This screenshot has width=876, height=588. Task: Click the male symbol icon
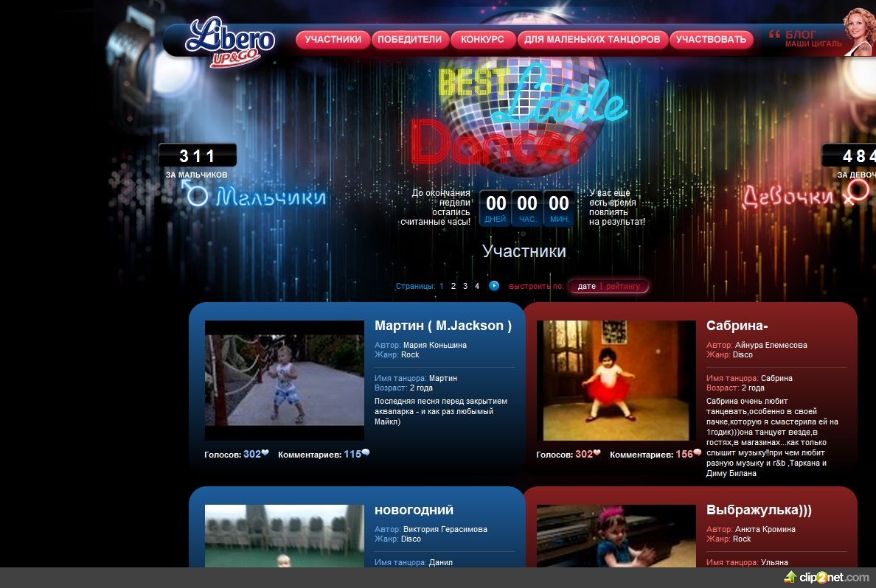click(195, 193)
